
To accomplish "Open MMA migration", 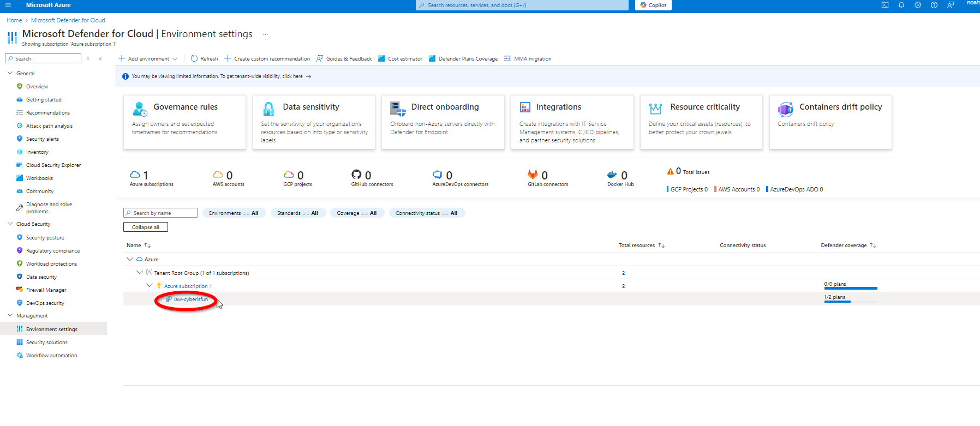I will tap(528, 58).
